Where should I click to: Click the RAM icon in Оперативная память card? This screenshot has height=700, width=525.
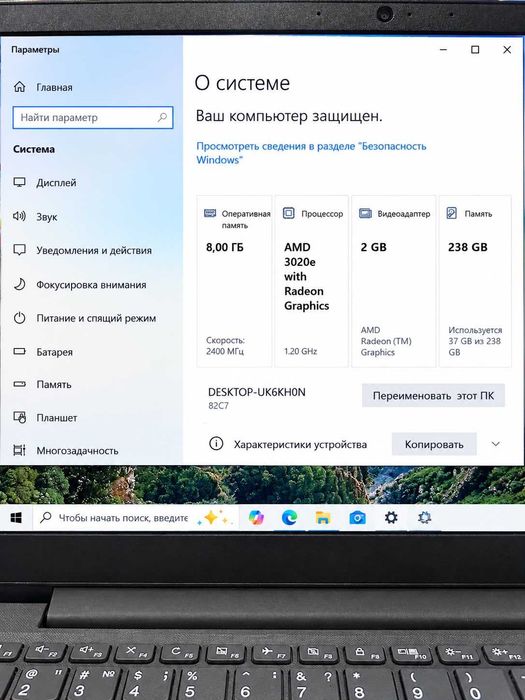point(210,213)
